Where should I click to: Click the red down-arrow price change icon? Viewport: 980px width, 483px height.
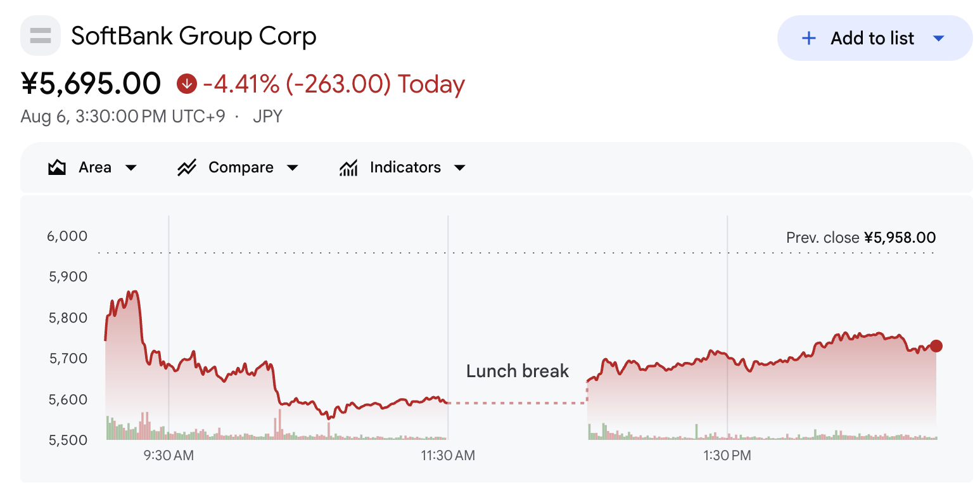tap(187, 84)
